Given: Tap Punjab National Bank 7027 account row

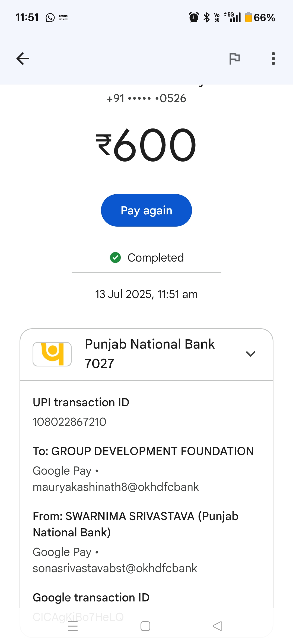Looking at the screenshot, I should 150,354.
